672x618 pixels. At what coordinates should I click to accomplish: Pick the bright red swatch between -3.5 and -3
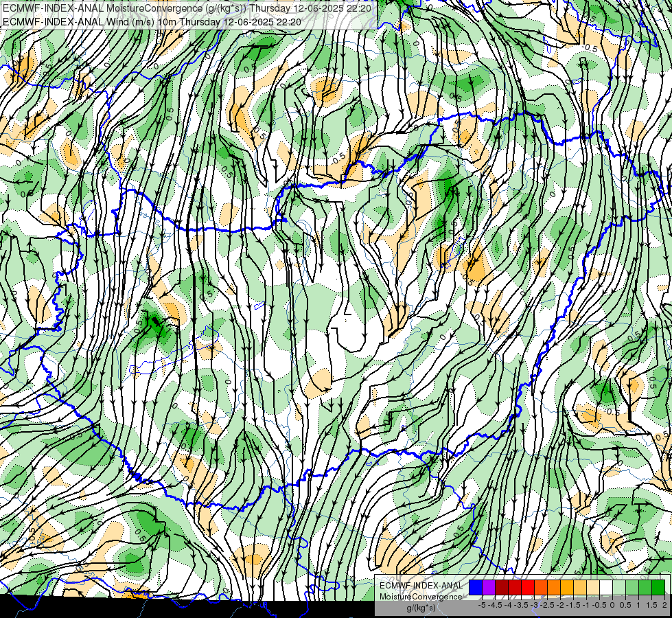click(528, 587)
